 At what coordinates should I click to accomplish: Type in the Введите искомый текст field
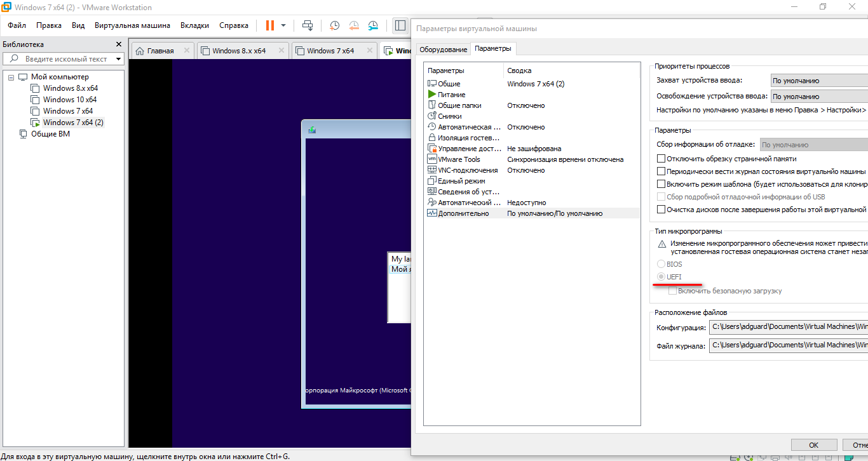click(x=66, y=58)
